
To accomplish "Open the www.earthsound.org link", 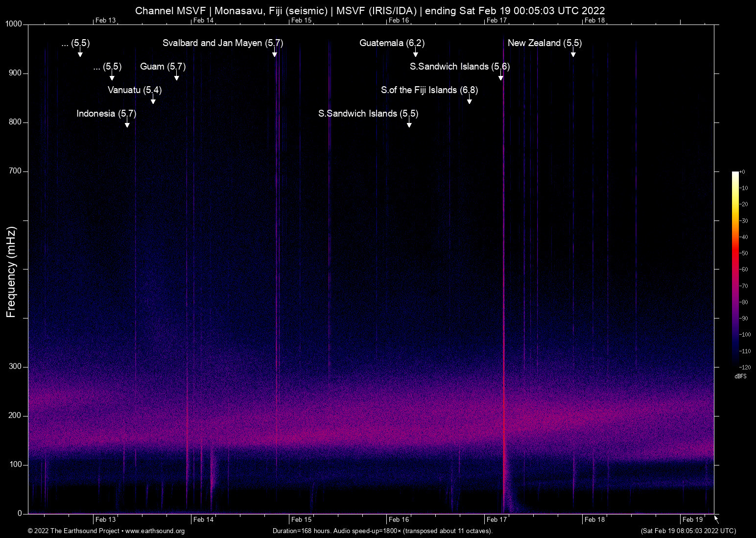I will 155,531.
